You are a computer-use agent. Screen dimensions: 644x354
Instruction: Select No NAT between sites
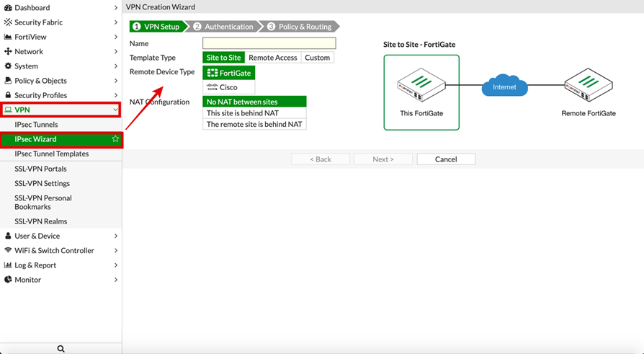pos(254,102)
